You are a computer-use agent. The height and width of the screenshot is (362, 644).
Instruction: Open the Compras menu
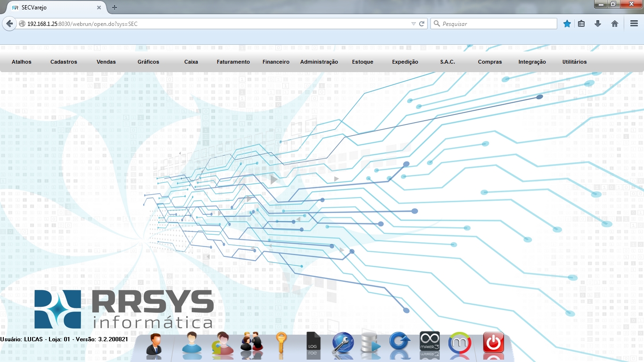(x=490, y=62)
